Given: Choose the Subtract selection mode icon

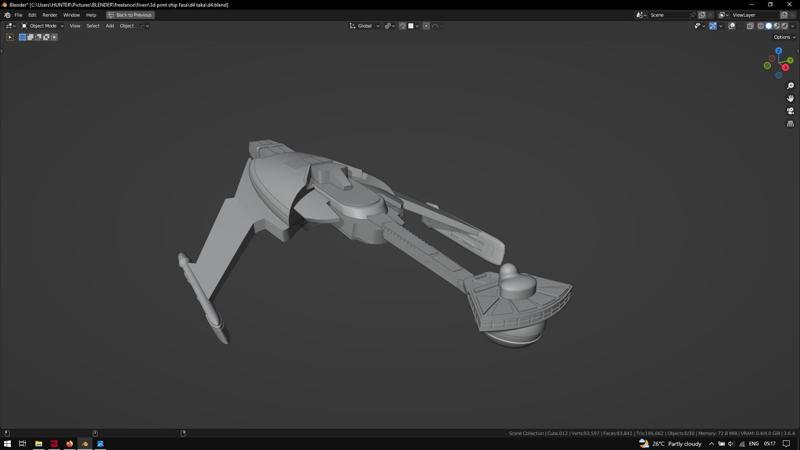Looking at the screenshot, I should [x=38, y=37].
